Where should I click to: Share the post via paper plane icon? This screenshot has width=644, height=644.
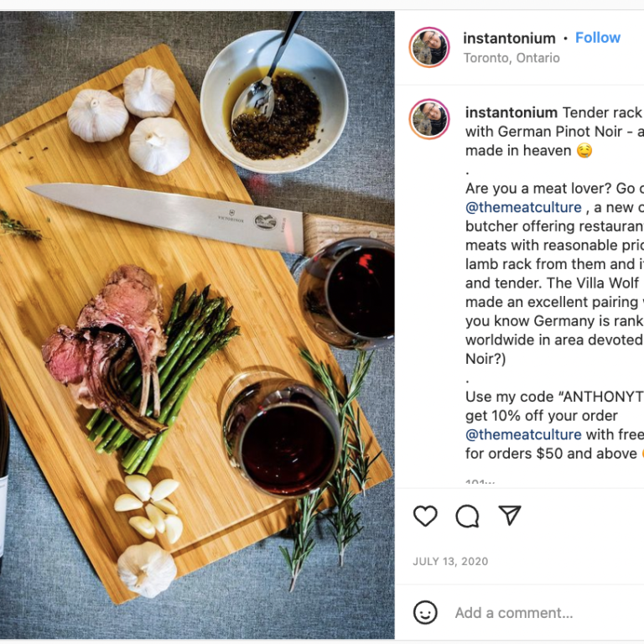510,516
